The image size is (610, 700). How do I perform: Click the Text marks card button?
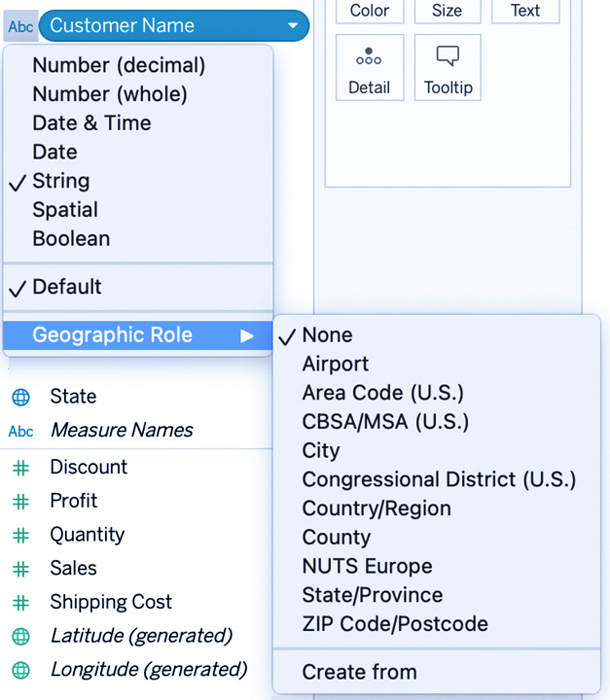coord(525,11)
